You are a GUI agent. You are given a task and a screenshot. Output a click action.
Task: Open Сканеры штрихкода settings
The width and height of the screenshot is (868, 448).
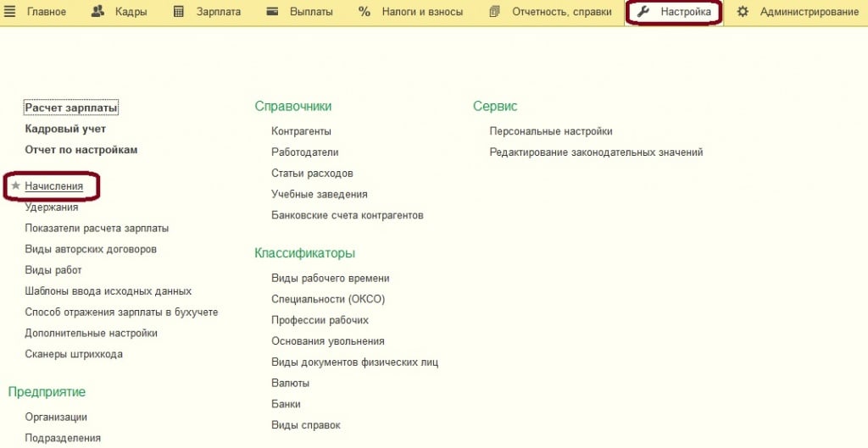[x=74, y=354]
